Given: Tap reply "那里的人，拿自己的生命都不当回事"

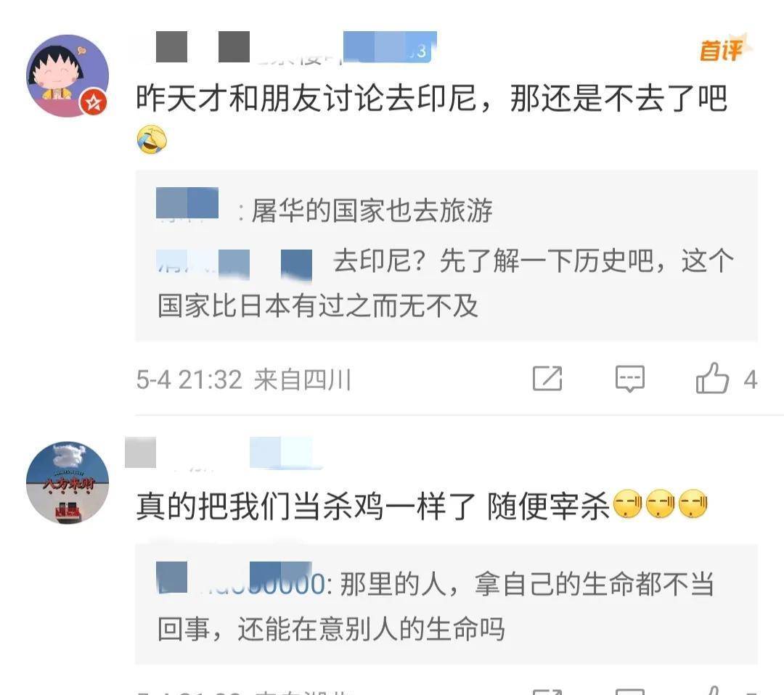Looking at the screenshot, I should pyautogui.click(x=435, y=606).
